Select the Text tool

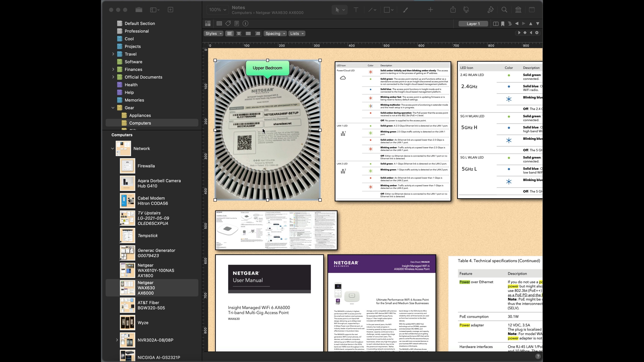click(x=356, y=10)
